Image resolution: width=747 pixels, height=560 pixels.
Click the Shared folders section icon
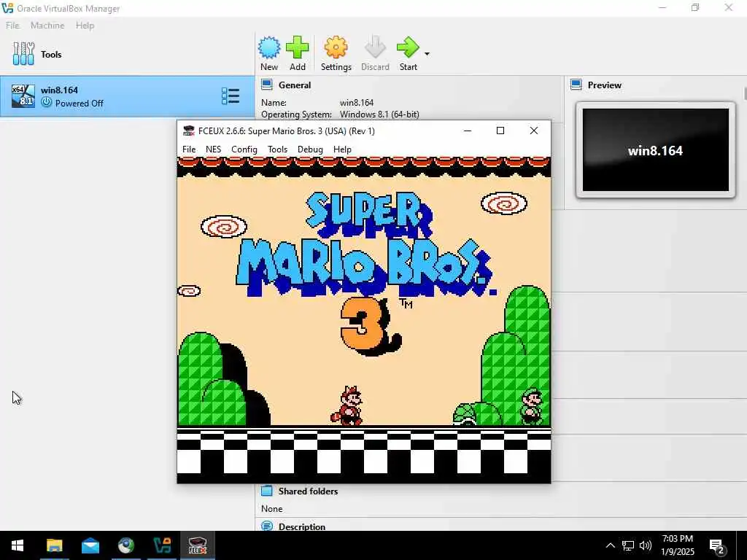click(267, 491)
